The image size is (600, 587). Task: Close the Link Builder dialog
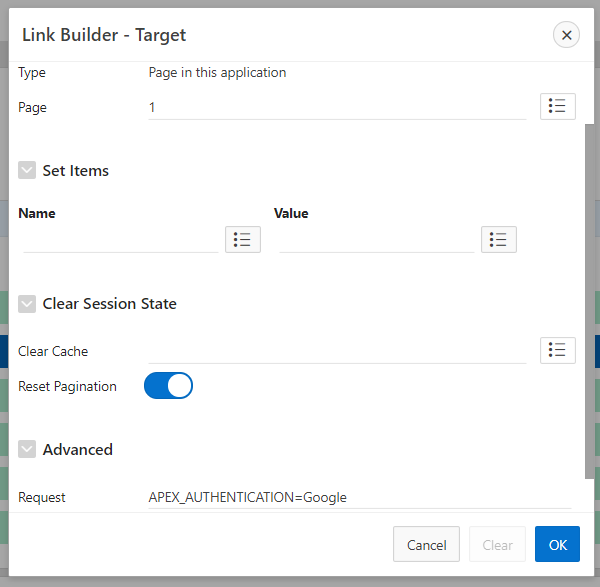click(x=566, y=35)
